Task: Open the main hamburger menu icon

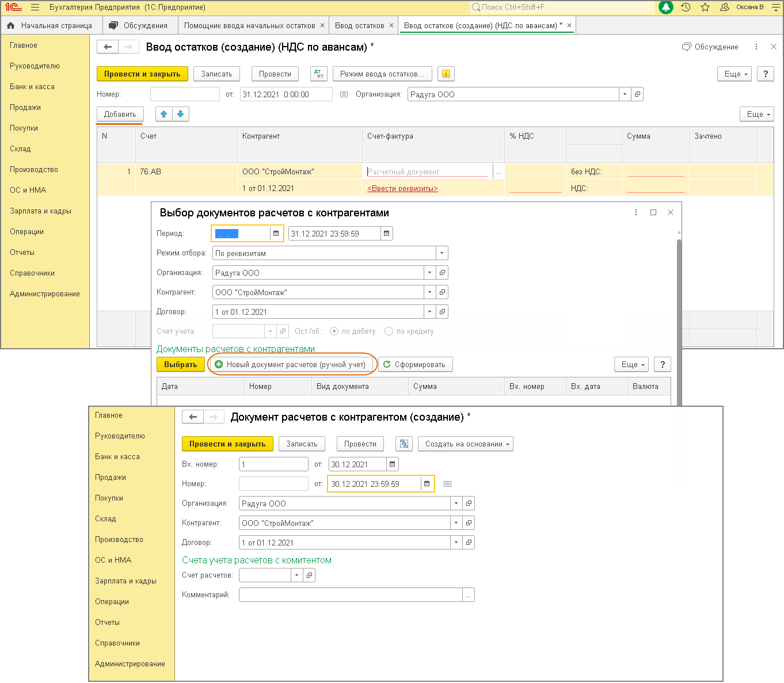Action: pyautogui.click(x=35, y=7)
